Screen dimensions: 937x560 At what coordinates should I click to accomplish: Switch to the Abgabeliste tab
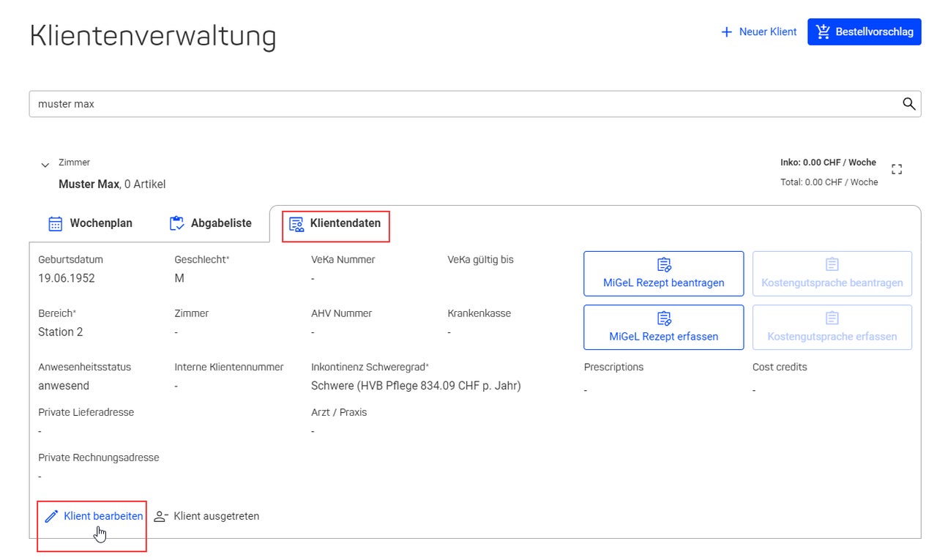point(211,223)
